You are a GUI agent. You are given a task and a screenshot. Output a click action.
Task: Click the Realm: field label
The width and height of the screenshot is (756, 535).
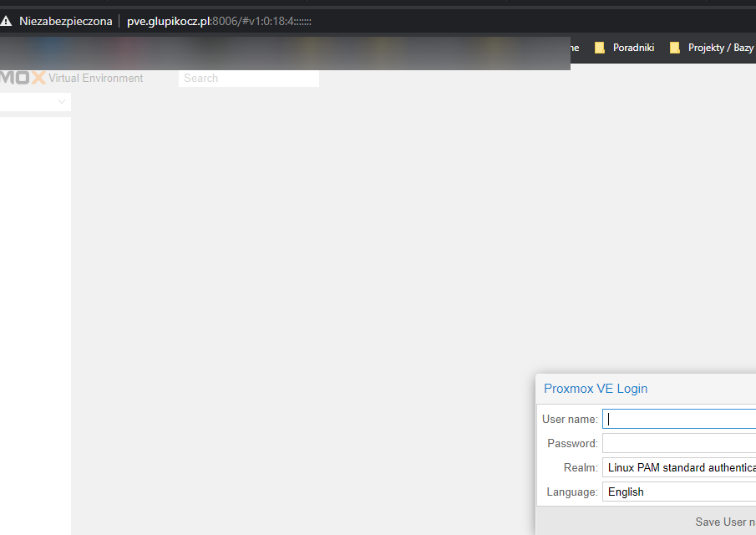580,467
